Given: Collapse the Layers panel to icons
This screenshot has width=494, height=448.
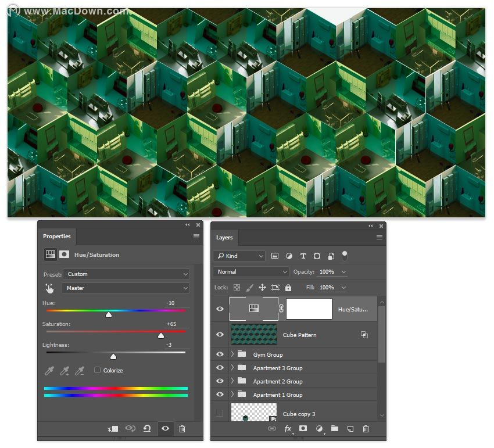Looking at the screenshot, I should 371,226.
